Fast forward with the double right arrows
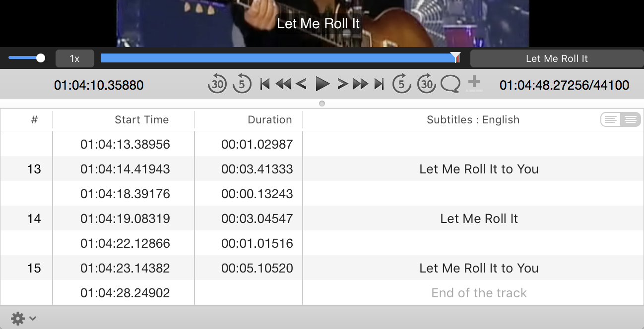The height and width of the screenshot is (329, 644). tap(361, 84)
